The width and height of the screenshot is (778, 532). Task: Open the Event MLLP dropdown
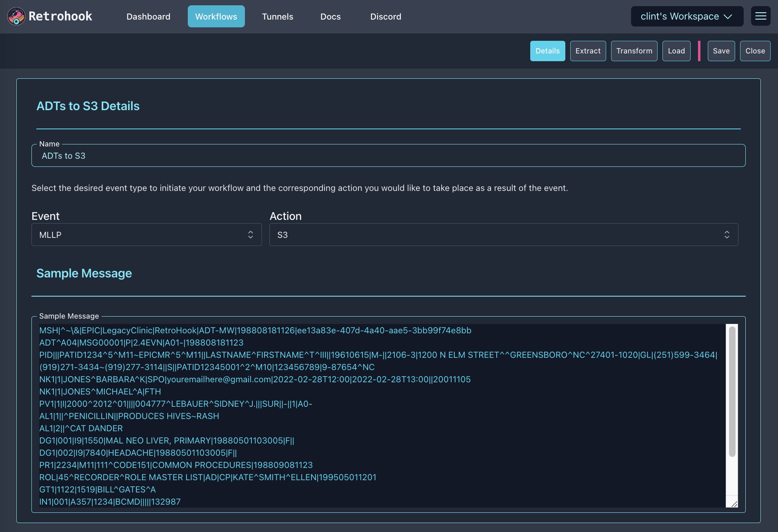tap(147, 235)
